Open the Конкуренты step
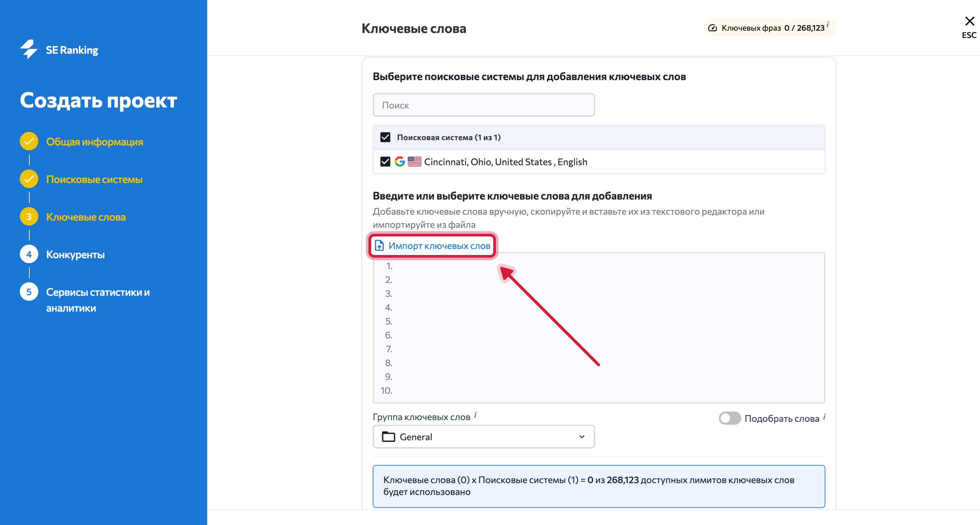980x525 pixels. pyautogui.click(x=75, y=254)
